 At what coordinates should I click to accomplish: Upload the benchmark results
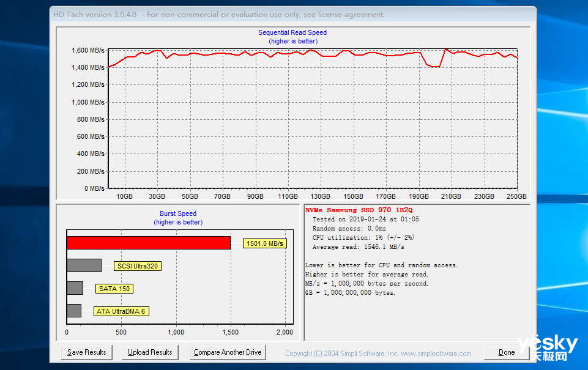tap(150, 352)
